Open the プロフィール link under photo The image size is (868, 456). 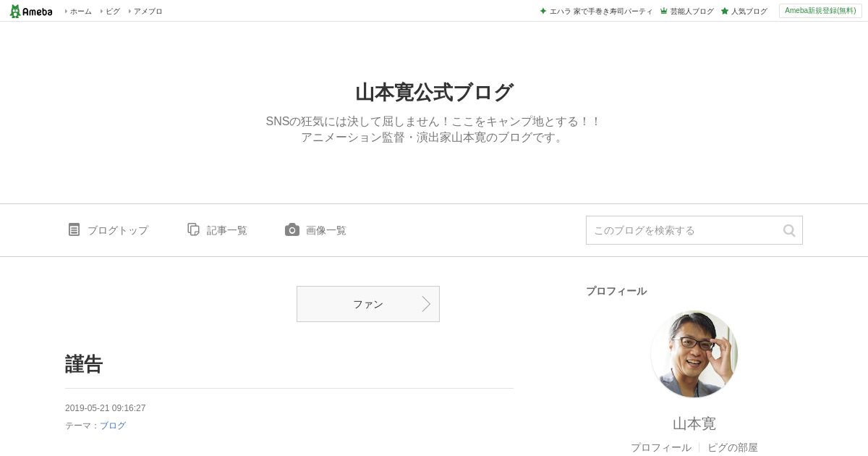coord(660,447)
